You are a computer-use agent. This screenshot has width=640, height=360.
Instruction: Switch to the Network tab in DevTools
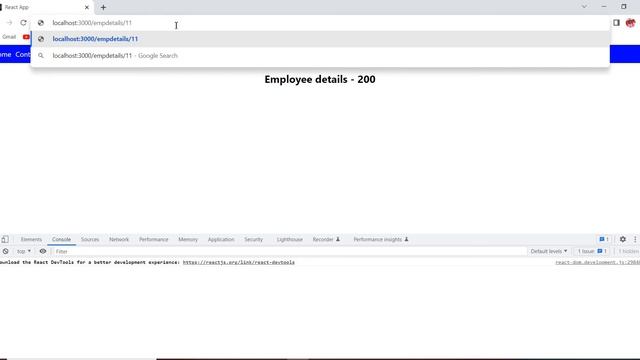[119, 240]
